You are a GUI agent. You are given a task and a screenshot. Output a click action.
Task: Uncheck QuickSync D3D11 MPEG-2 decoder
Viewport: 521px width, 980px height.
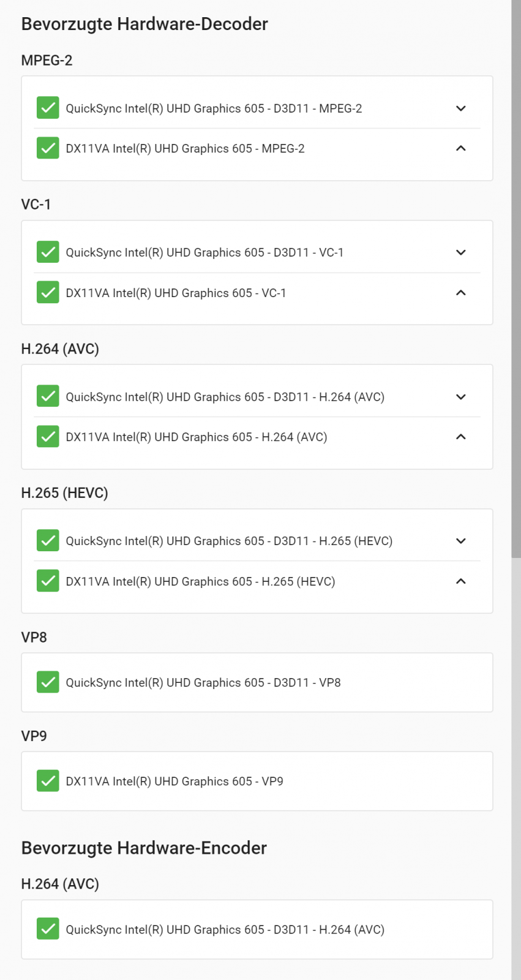pos(48,108)
